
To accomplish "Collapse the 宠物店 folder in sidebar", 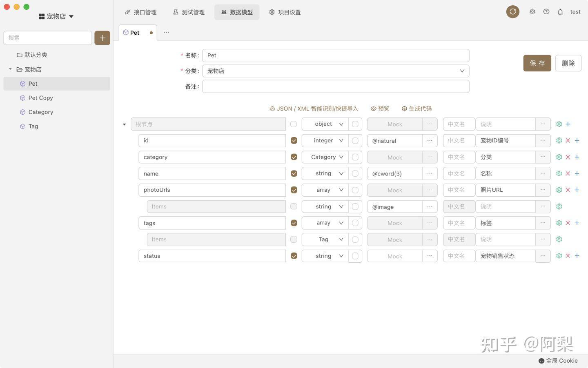I will pyautogui.click(x=10, y=69).
